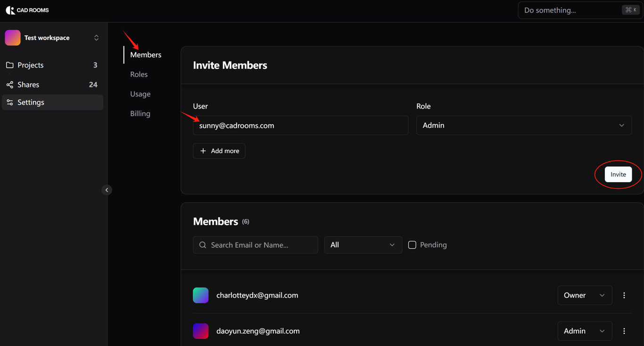Change the Owner role dropdown for charlotteydx
644x346 pixels.
[x=584, y=295]
